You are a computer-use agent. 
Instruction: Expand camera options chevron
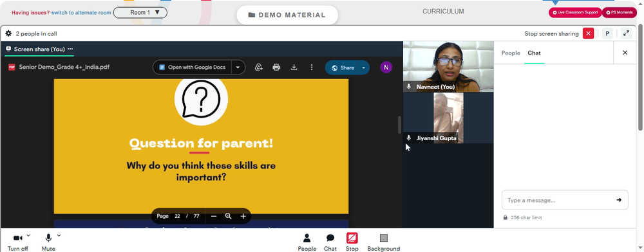(x=28, y=235)
